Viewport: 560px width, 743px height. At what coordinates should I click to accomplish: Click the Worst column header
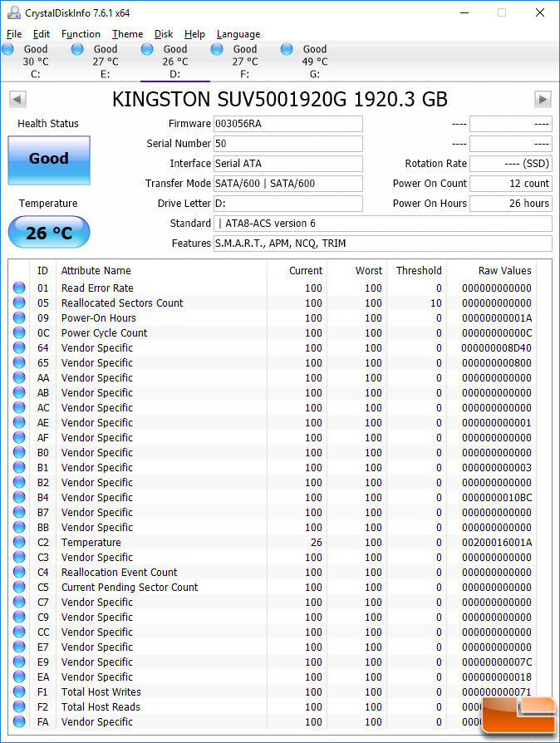pos(356,271)
